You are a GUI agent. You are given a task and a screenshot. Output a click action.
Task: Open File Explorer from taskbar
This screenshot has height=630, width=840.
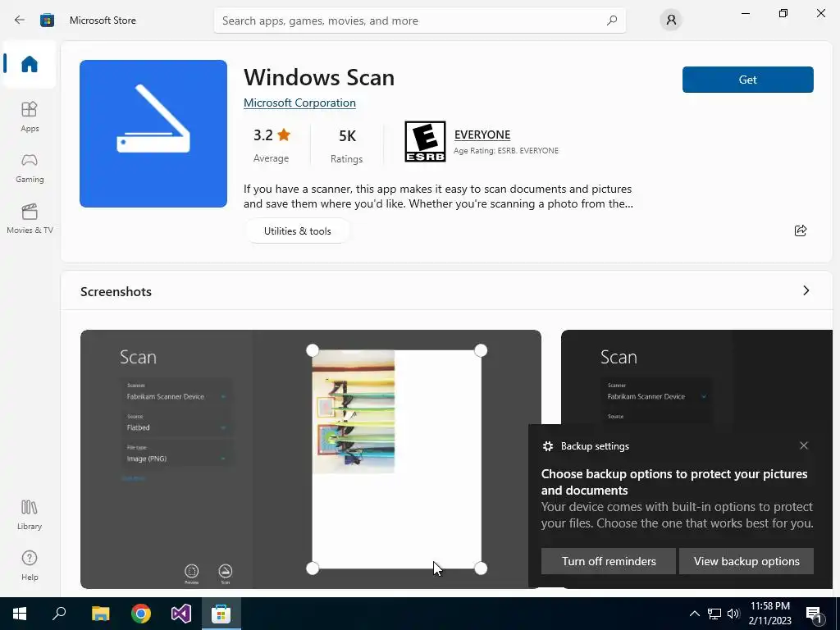tap(100, 614)
